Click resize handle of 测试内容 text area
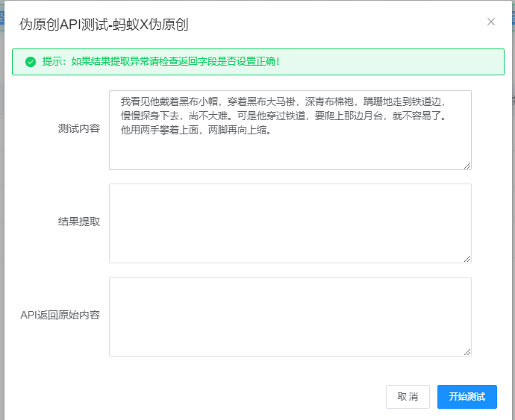The height and width of the screenshot is (420, 515). tap(467, 166)
